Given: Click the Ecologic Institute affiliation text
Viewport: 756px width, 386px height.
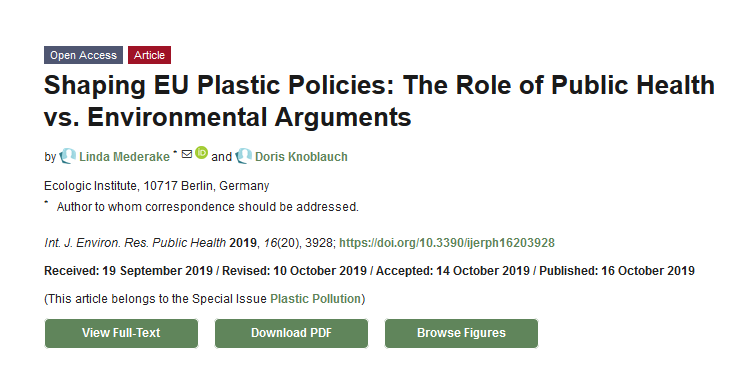Looking at the screenshot, I should (157, 186).
